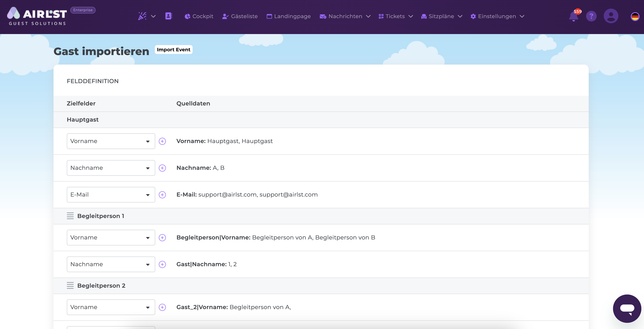Add field next to Gast_2|Vorname row
This screenshot has height=329, width=644.
(162, 307)
